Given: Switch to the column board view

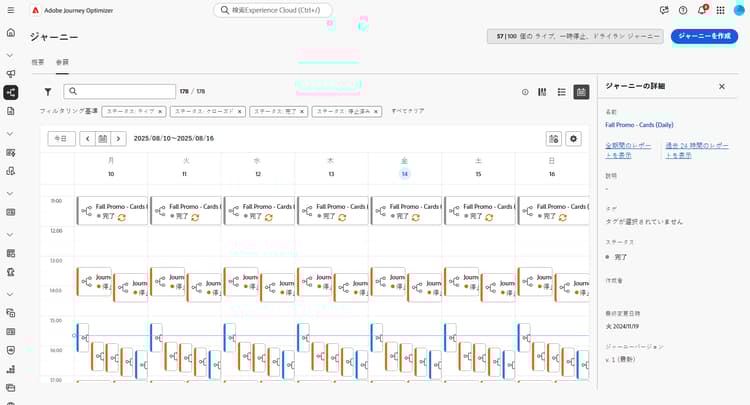Looking at the screenshot, I should (542, 92).
